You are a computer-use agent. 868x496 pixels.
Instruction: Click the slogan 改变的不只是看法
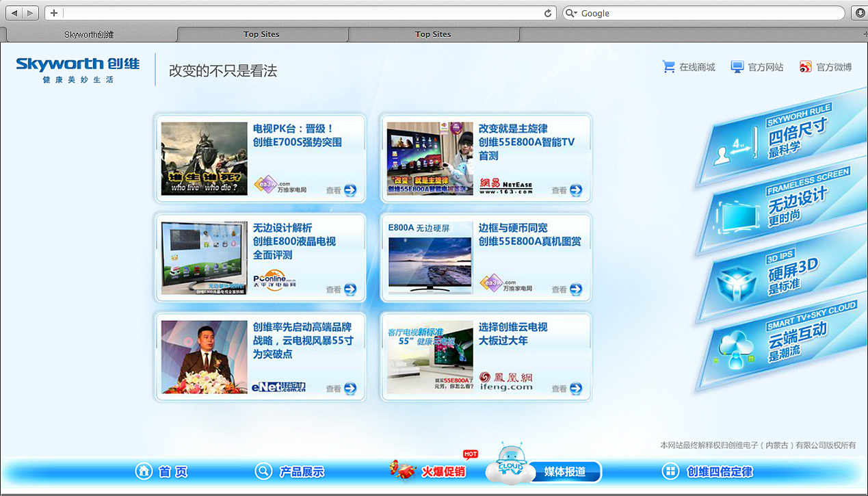(223, 70)
